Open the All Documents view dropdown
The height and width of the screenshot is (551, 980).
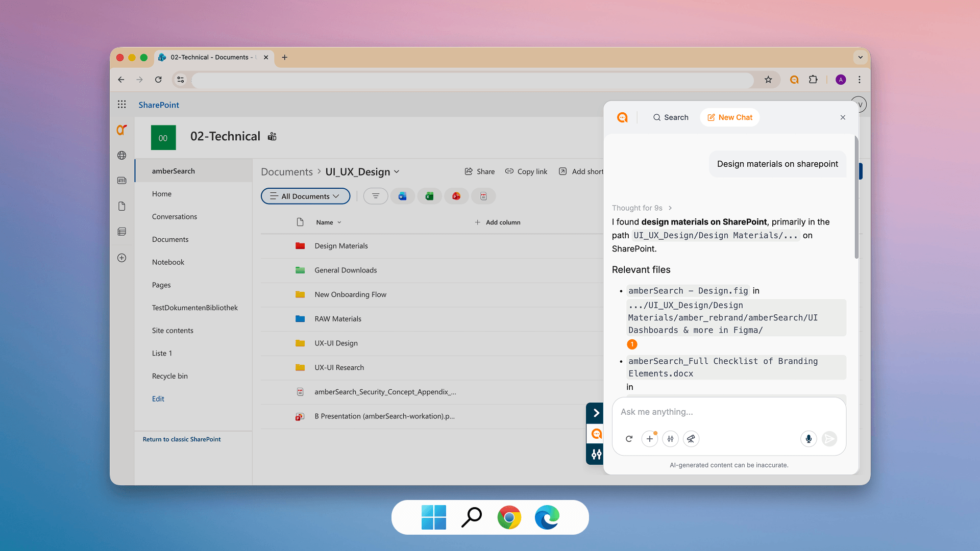click(x=305, y=196)
